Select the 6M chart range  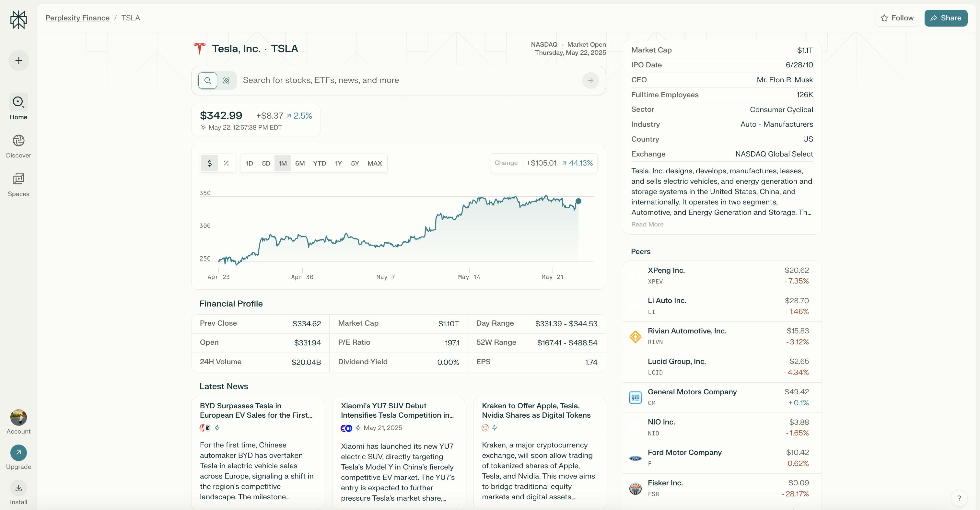coord(300,163)
